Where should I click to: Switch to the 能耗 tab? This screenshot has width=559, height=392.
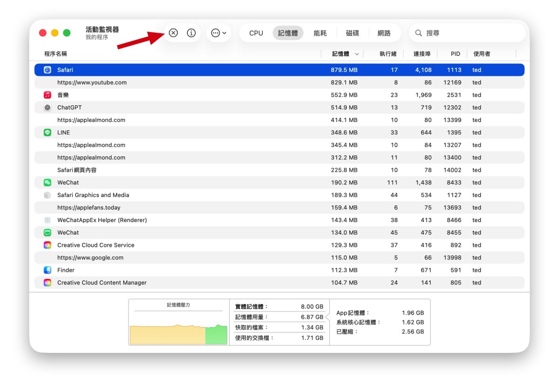(320, 33)
